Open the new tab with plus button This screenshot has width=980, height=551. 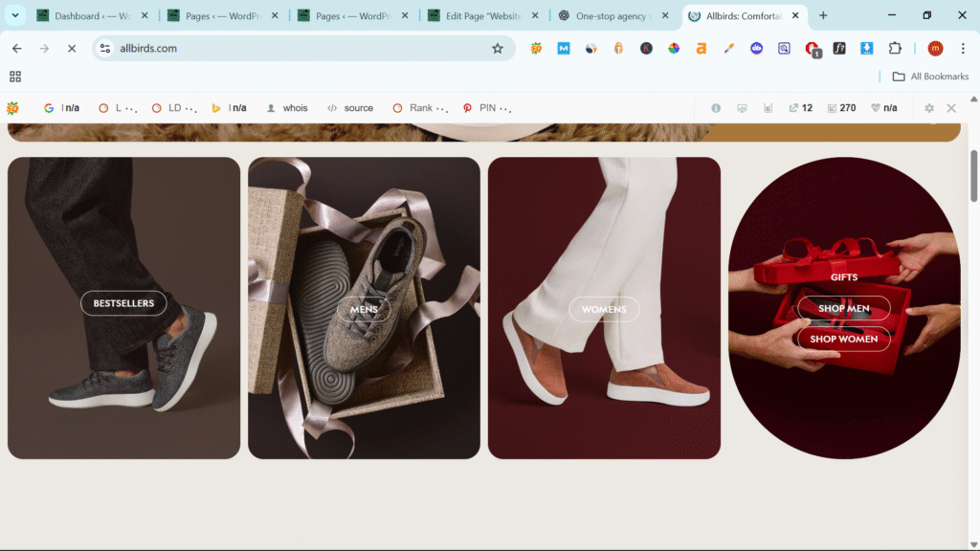point(823,15)
